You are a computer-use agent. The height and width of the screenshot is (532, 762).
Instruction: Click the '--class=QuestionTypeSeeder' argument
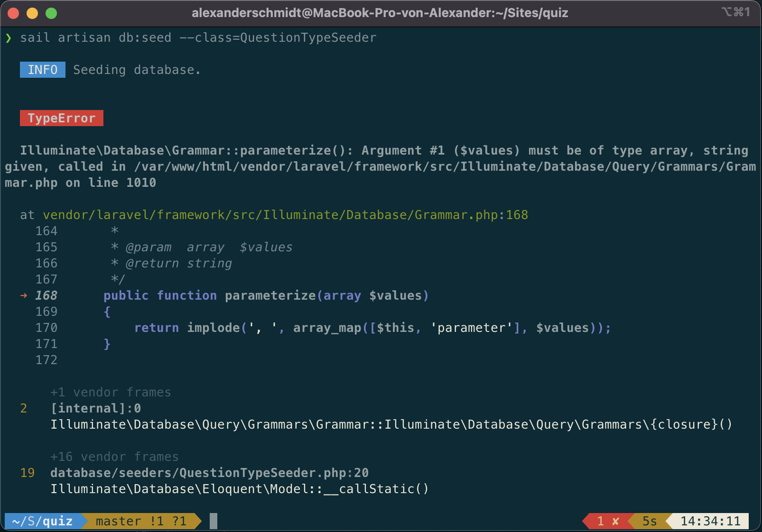(x=278, y=37)
